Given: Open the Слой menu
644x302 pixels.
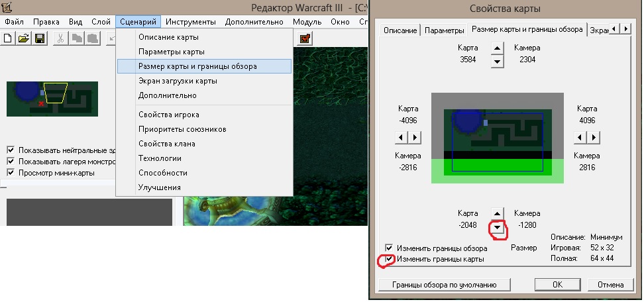Looking at the screenshot, I should click(101, 22).
